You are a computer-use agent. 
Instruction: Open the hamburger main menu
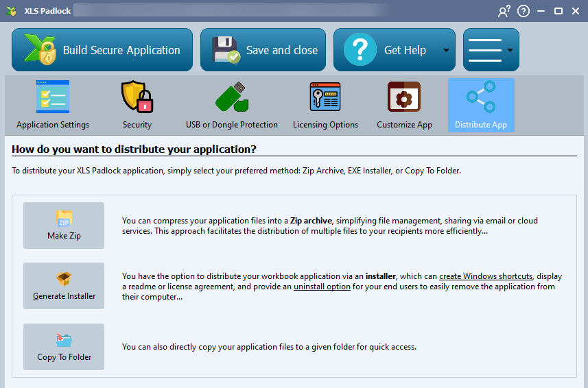tap(491, 50)
